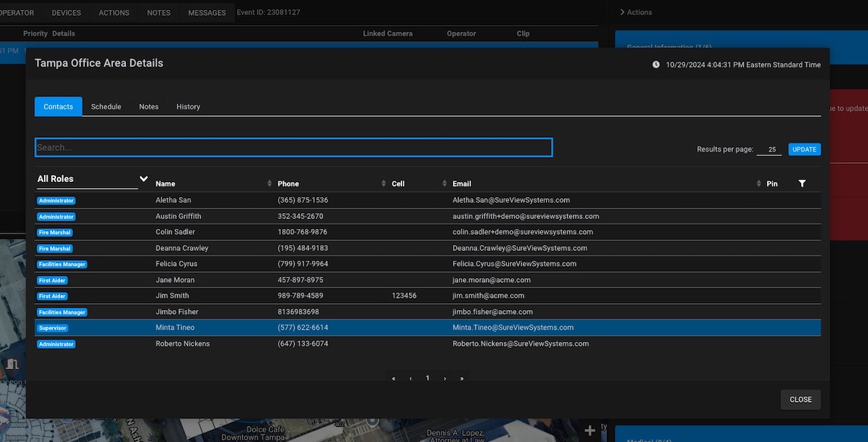Switch to the Contacts tab

tap(58, 107)
